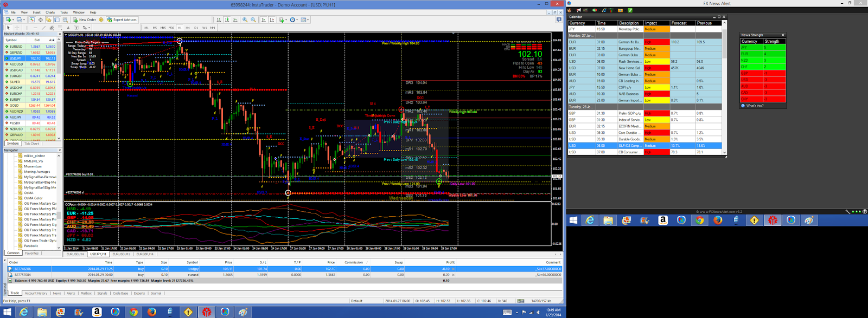Switch chart to candlesticks style
Screen dimensions: 868x318
[x=227, y=20]
